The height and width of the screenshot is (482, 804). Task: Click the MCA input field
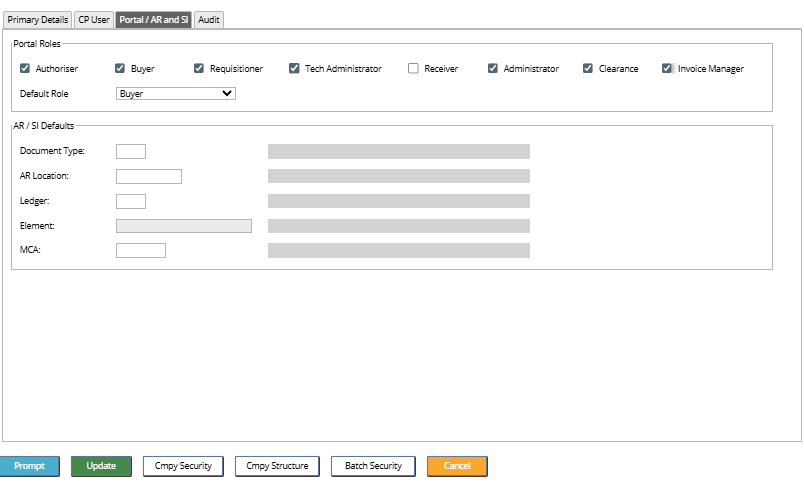click(x=140, y=250)
